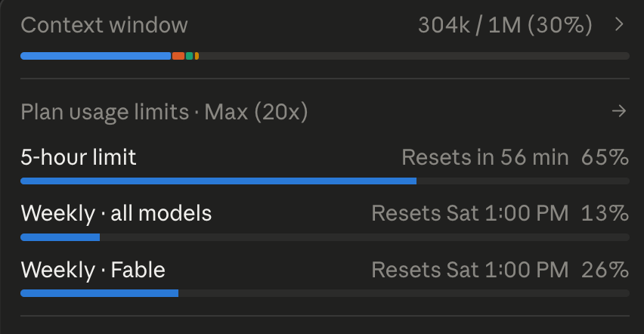The height and width of the screenshot is (334, 644).
Task: Click the 26% Fable usage value
Action: (x=605, y=270)
